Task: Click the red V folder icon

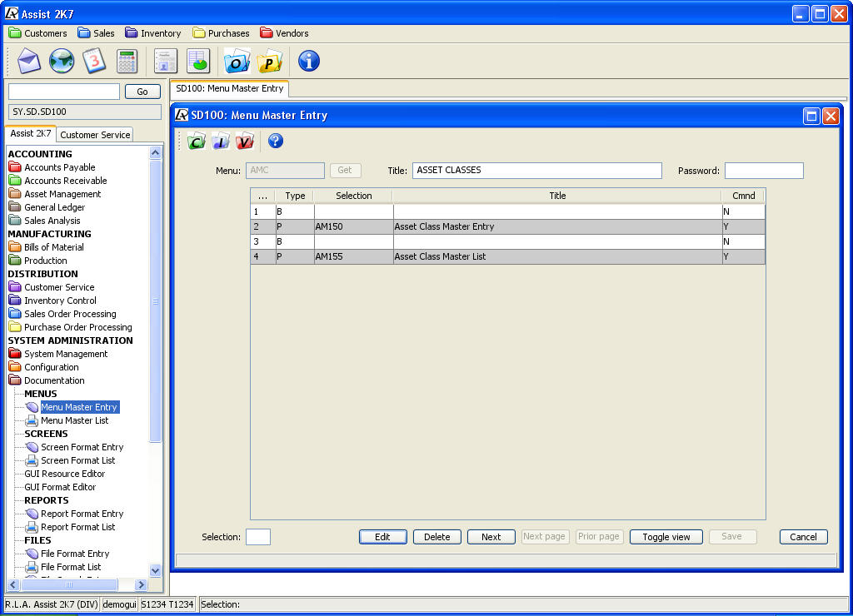Action: [x=244, y=142]
